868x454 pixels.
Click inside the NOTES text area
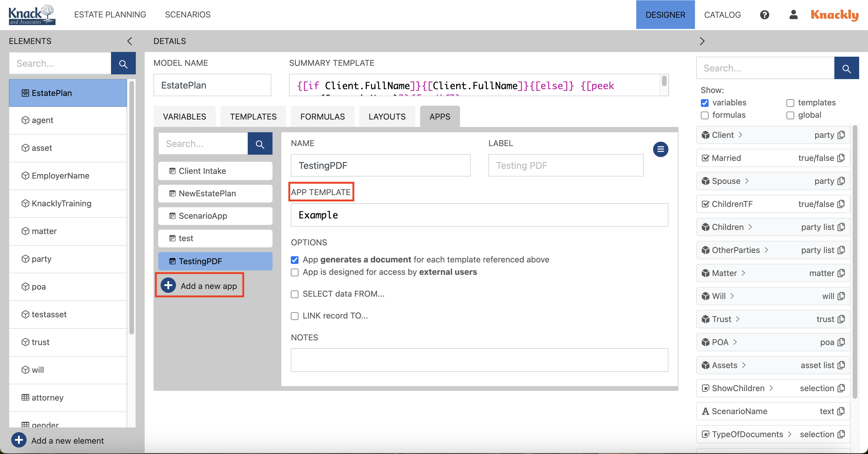(479, 360)
